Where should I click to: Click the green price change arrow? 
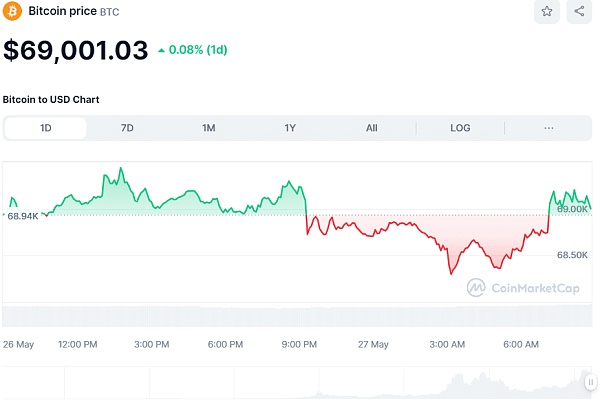162,49
